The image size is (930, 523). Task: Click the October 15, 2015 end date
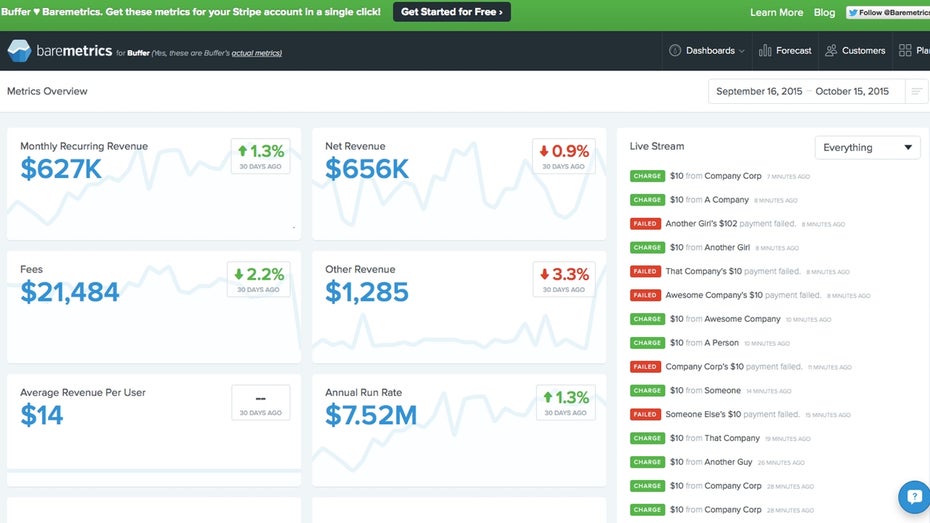click(x=852, y=91)
